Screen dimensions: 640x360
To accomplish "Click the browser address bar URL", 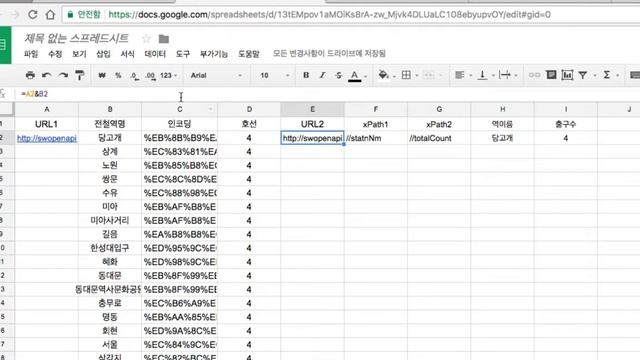I will pos(329,15).
